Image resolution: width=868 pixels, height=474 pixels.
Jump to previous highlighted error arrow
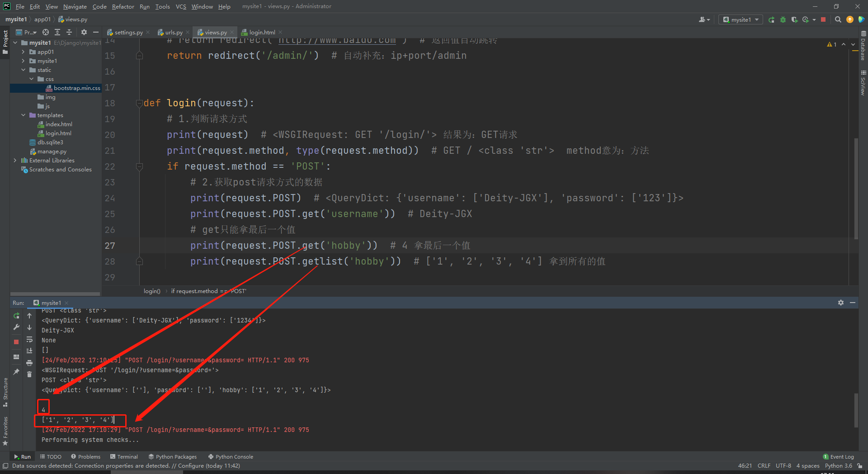(844, 44)
